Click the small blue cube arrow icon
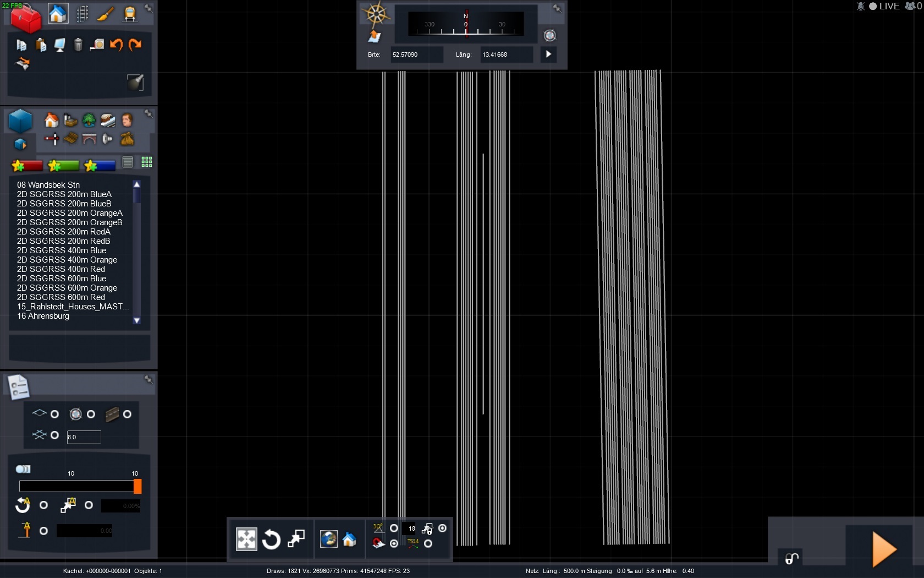The image size is (924, 578). click(20, 144)
